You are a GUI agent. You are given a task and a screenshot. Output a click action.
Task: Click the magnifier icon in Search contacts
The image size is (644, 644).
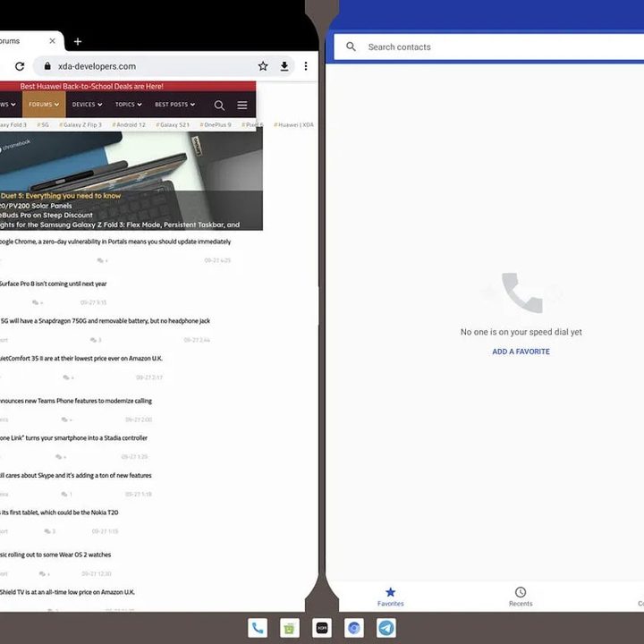[351, 47]
